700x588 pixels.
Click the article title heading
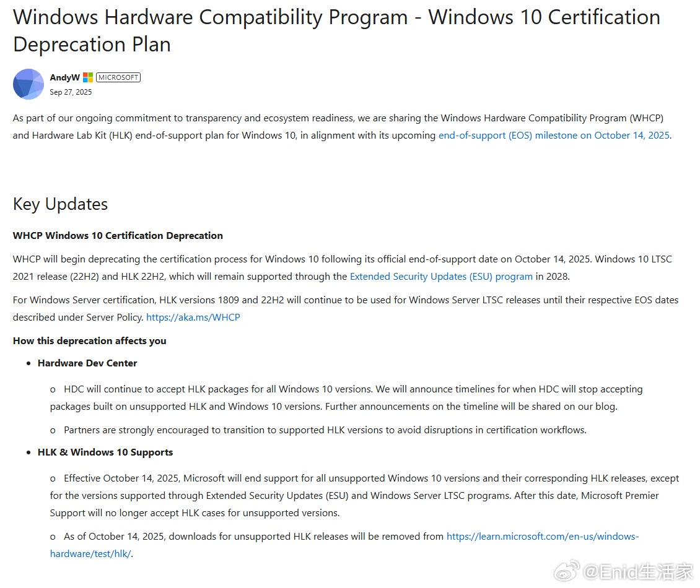(x=336, y=31)
